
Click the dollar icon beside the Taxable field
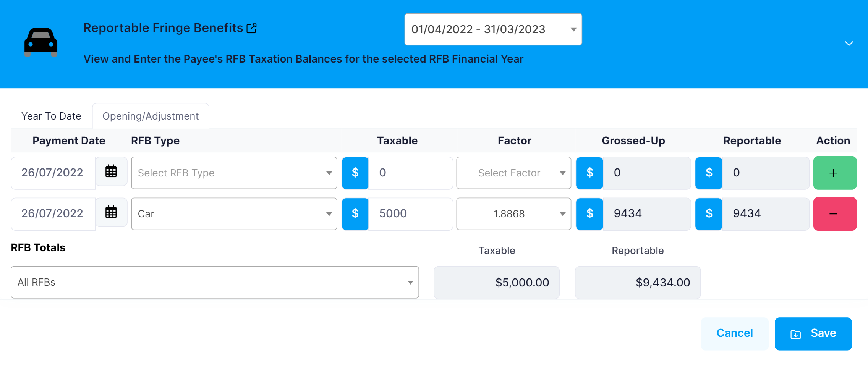pyautogui.click(x=355, y=173)
